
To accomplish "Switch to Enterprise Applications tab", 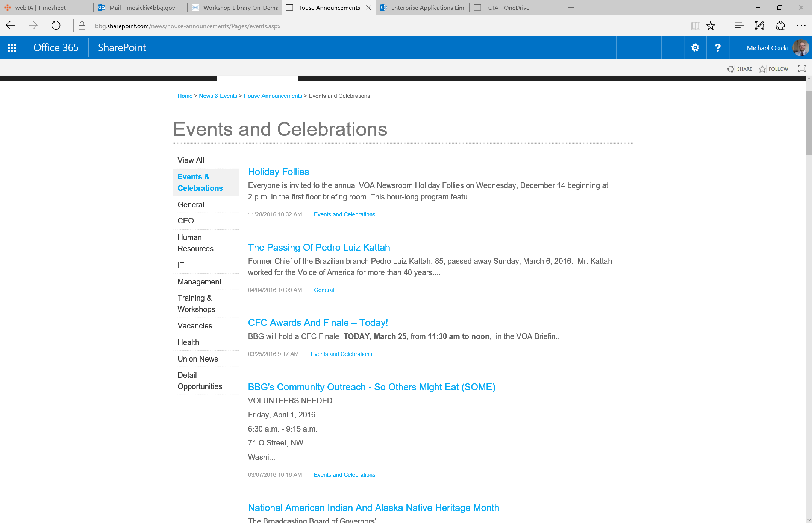I will pyautogui.click(x=423, y=8).
